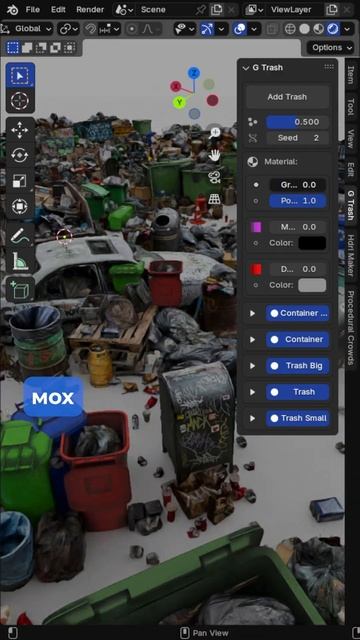Viewport: 360px width, 640px height.
Task: Activate the Annotate tool
Action: (x=20, y=236)
